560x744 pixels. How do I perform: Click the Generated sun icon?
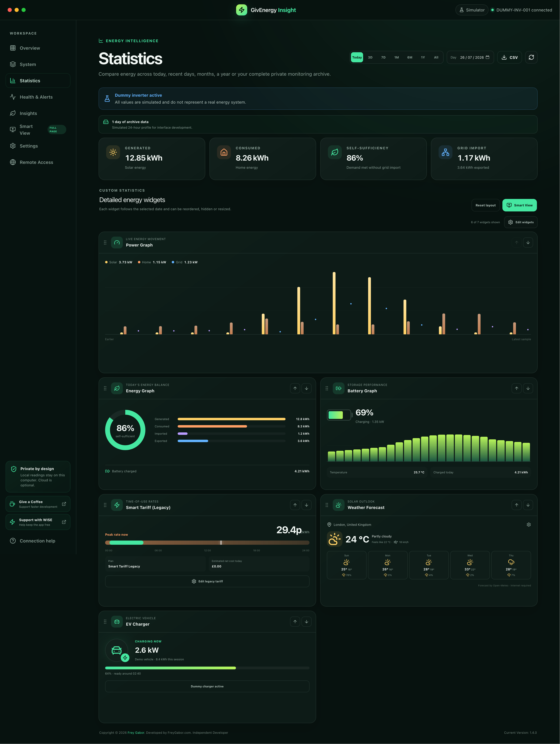tap(113, 152)
